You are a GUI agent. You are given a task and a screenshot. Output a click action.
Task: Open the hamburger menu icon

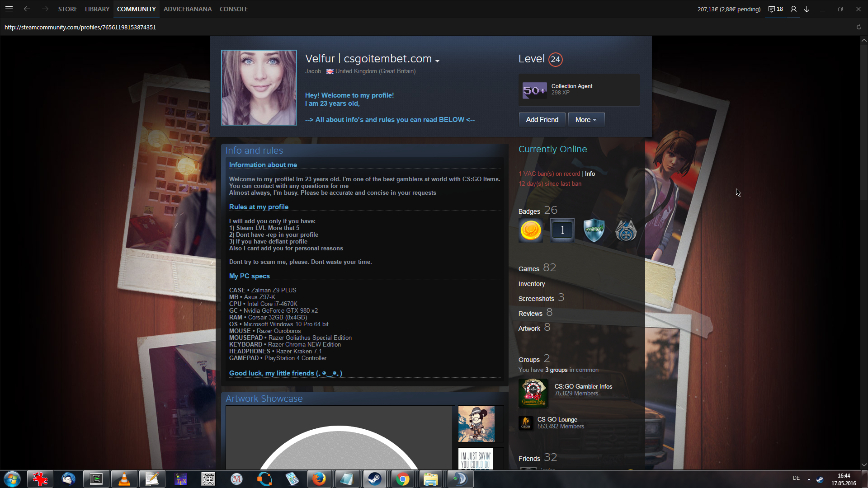click(x=9, y=9)
